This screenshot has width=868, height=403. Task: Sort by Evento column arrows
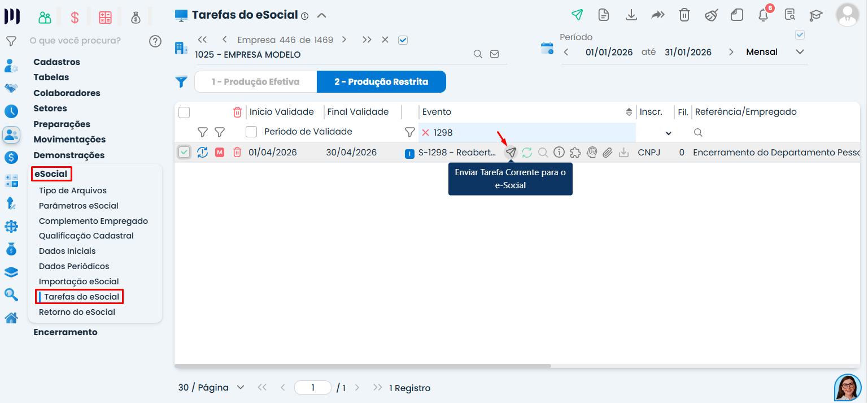click(629, 112)
